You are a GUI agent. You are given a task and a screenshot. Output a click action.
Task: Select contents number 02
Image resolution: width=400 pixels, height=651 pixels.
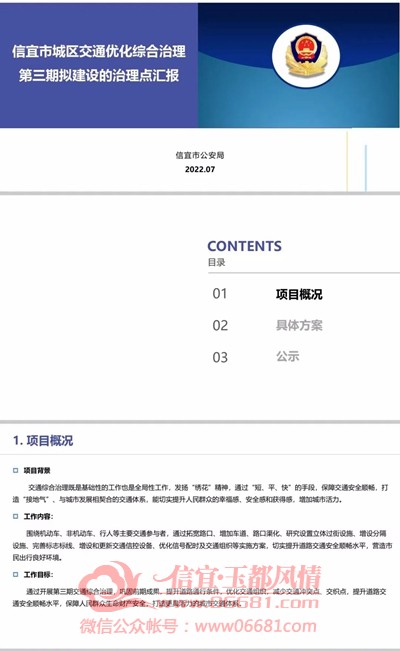[220, 326]
